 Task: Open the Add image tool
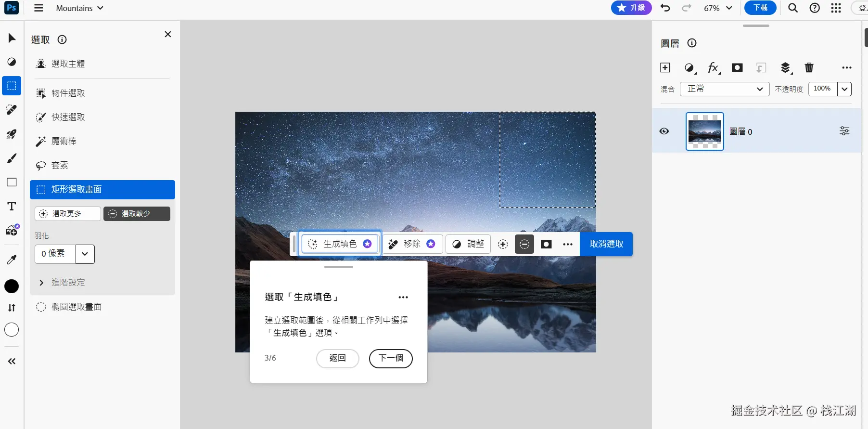pyautogui.click(x=12, y=230)
